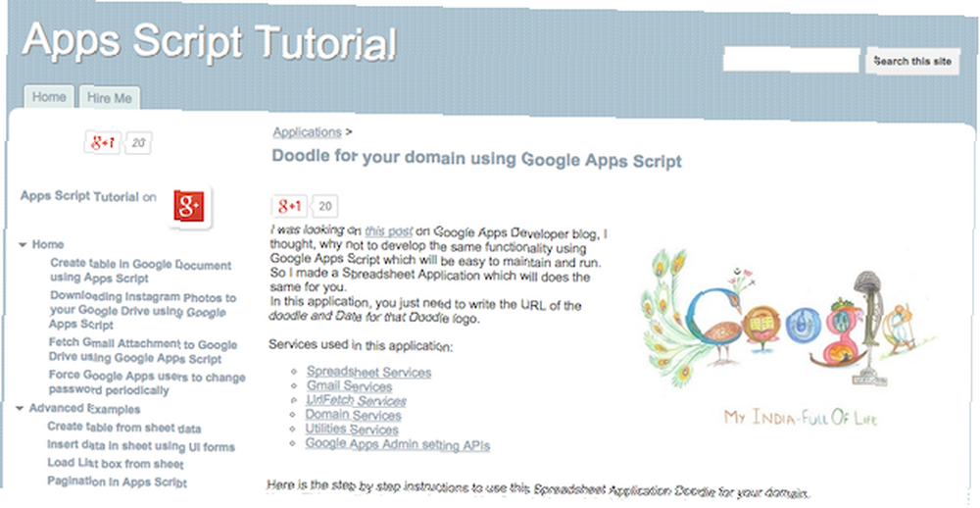Click the Apps Script Tutorial site title

tap(210, 40)
